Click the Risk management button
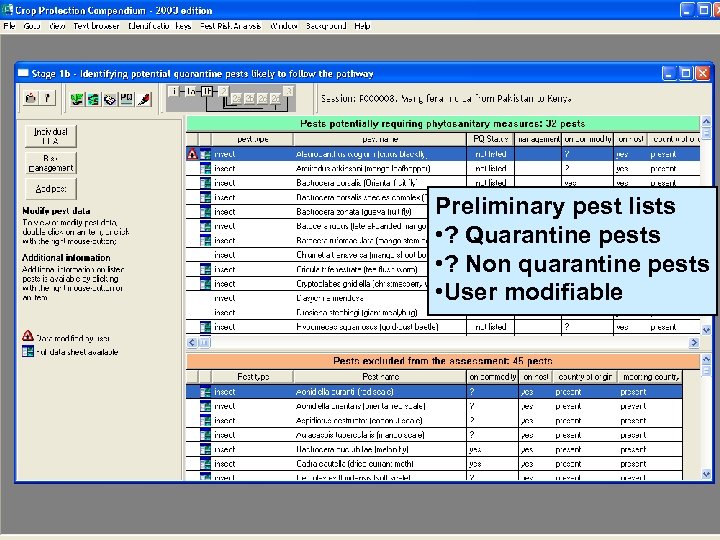 51,163
